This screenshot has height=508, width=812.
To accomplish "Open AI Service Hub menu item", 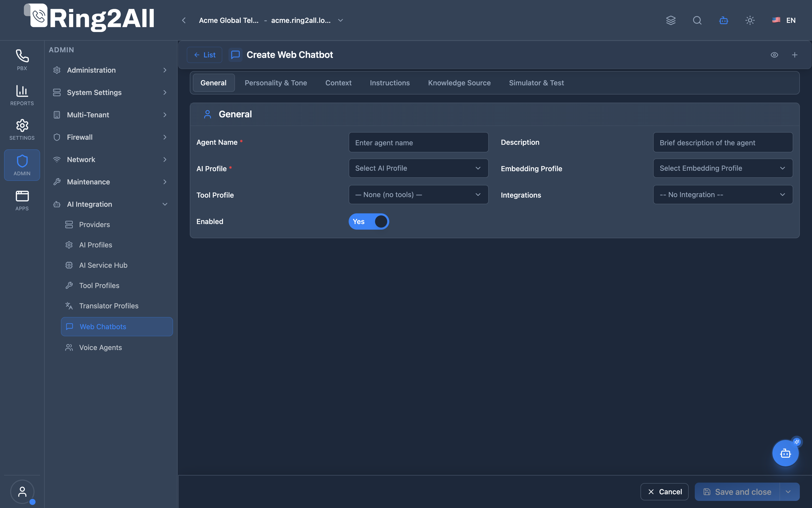I will 116,265.
